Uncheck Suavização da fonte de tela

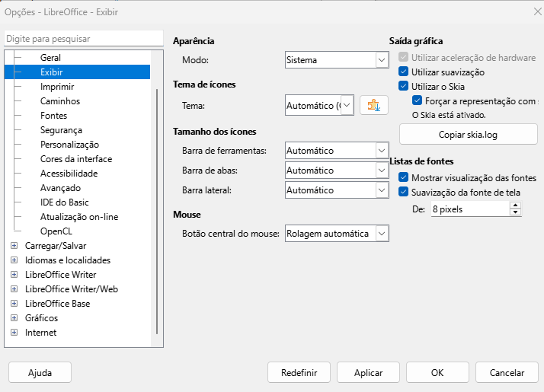click(x=403, y=192)
